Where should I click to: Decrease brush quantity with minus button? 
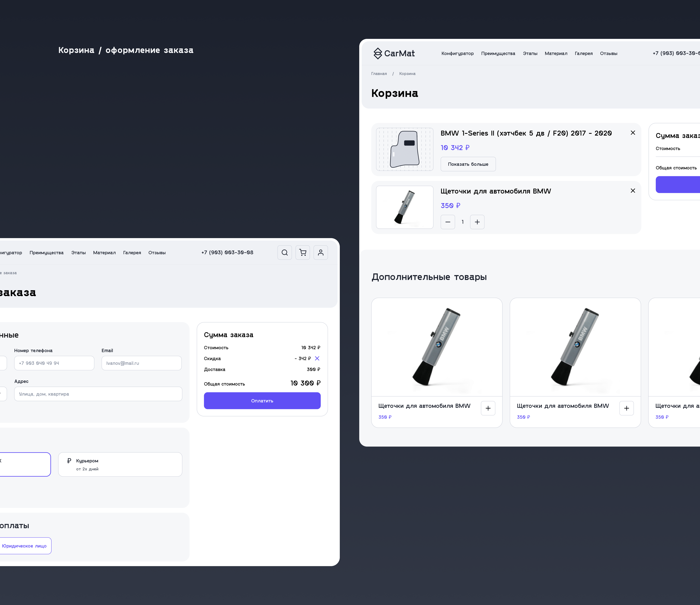coord(448,222)
